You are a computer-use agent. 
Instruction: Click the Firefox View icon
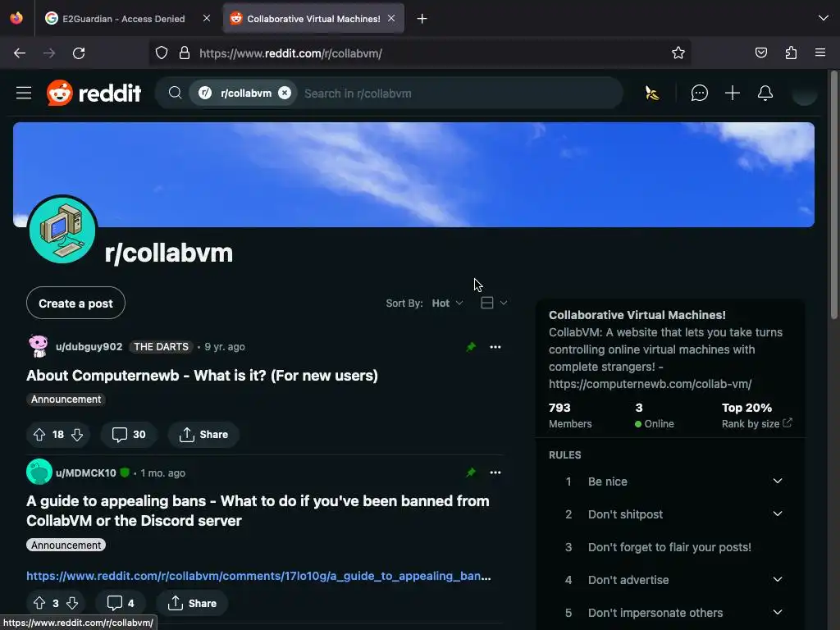pyautogui.click(x=16, y=18)
